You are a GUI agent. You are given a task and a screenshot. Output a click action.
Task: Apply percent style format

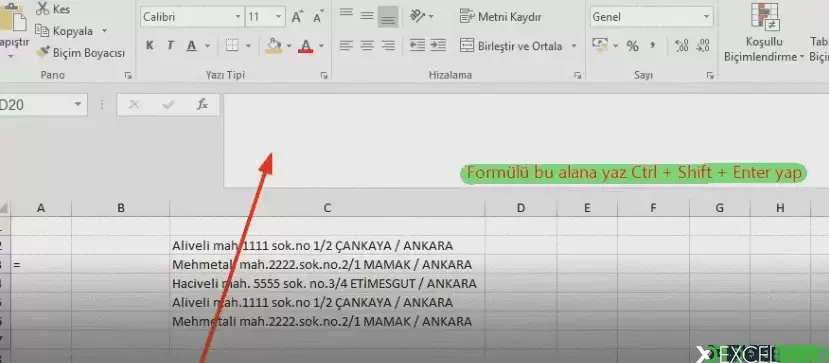pos(632,46)
